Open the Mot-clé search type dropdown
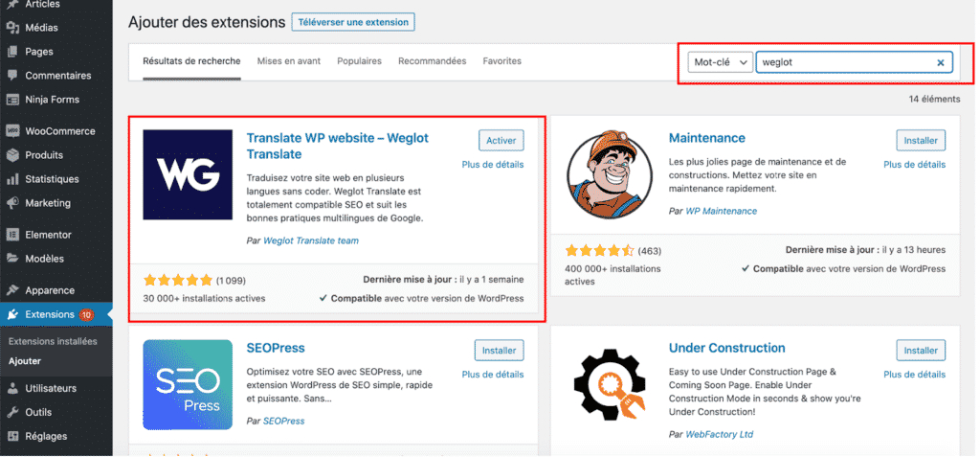The image size is (980, 457). click(x=720, y=63)
